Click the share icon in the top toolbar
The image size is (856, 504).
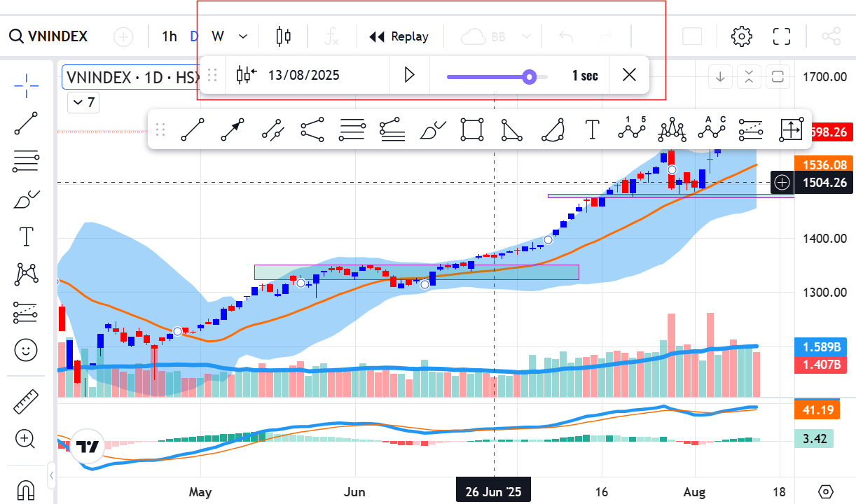pyautogui.click(x=830, y=36)
